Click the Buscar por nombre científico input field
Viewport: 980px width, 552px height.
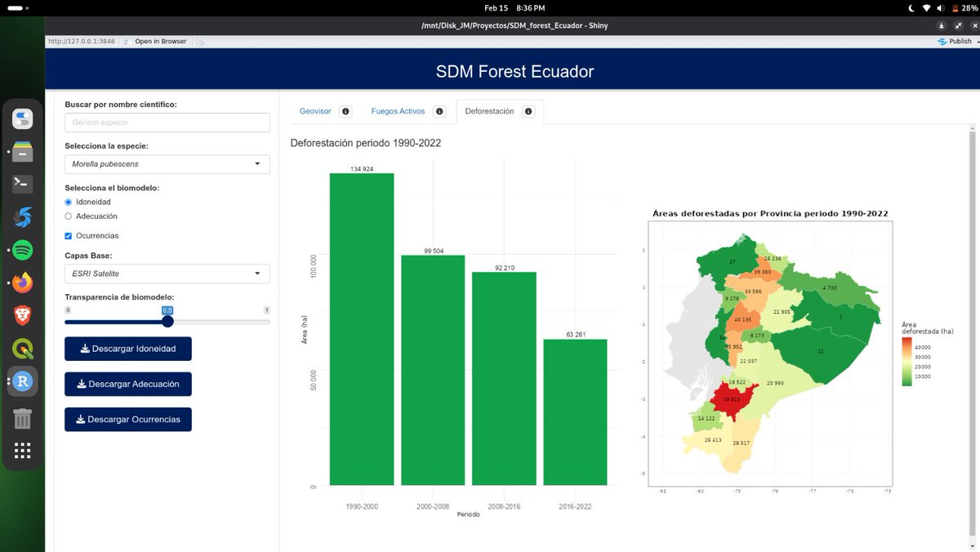167,122
